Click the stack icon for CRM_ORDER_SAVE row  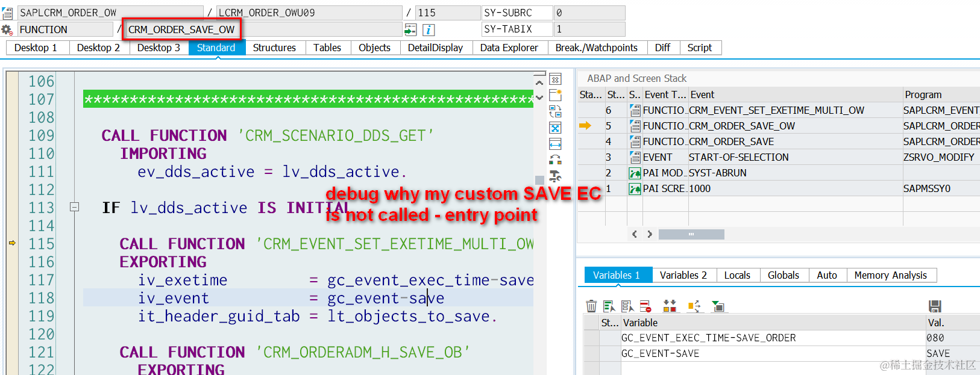[635, 141]
